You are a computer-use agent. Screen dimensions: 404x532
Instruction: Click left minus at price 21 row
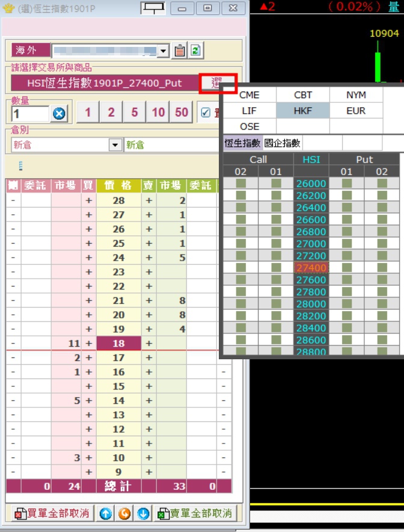click(x=13, y=300)
